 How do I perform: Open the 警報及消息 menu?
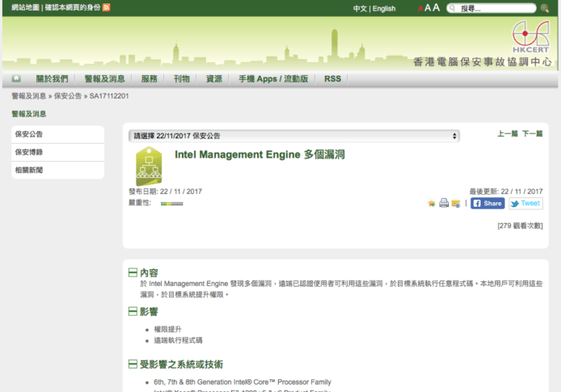tap(104, 79)
